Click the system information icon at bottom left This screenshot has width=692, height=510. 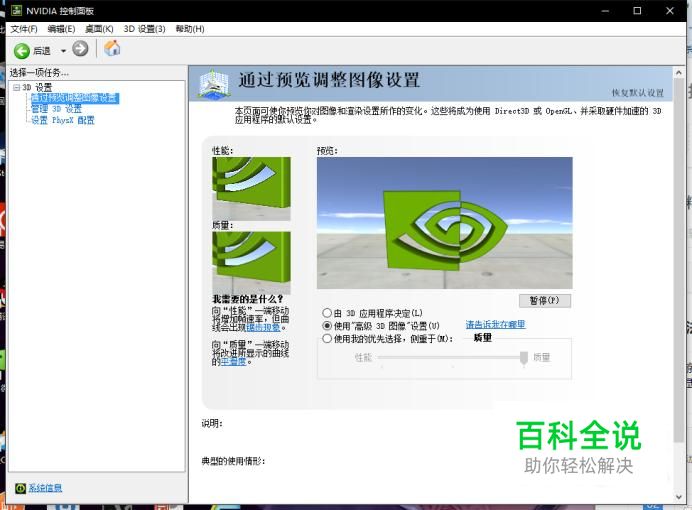tap(20, 488)
